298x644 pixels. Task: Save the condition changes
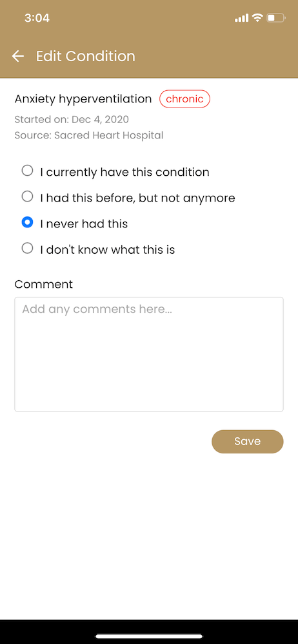248,442
